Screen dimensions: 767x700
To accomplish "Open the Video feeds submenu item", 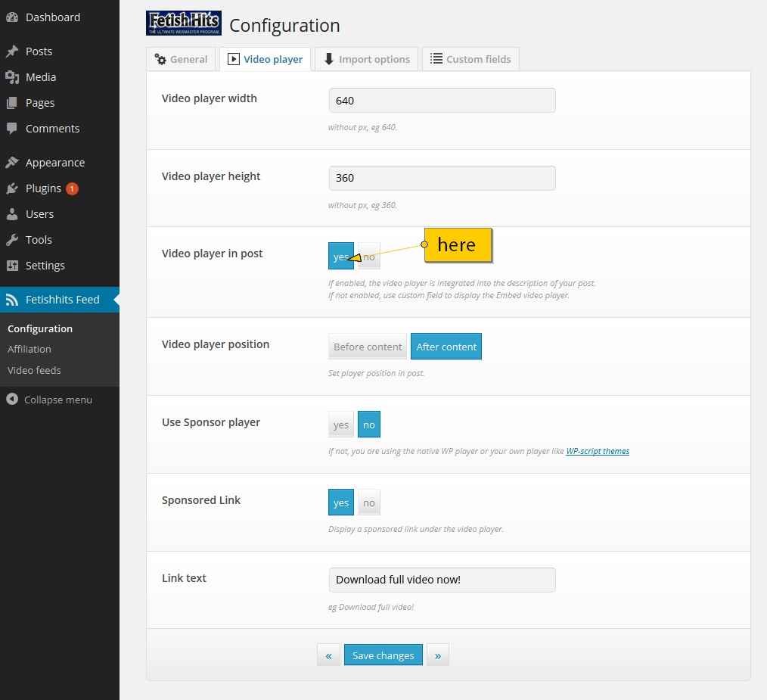I will [x=34, y=371].
